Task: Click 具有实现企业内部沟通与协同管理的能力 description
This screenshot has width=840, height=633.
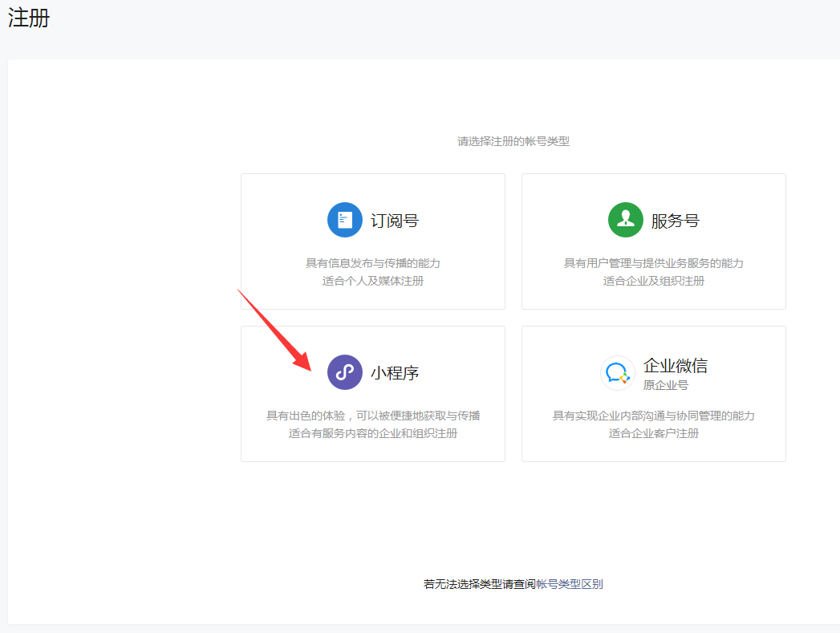Action: click(x=653, y=416)
